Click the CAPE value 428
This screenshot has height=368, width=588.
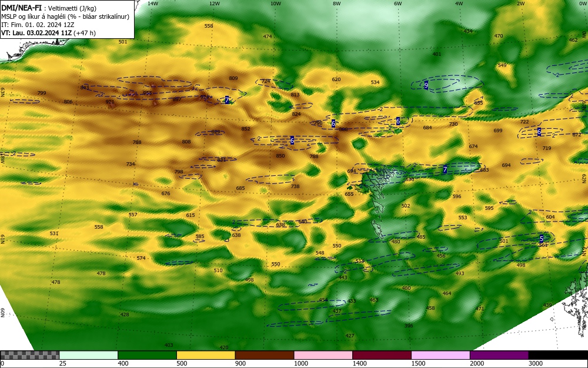pyautogui.click(x=125, y=315)
